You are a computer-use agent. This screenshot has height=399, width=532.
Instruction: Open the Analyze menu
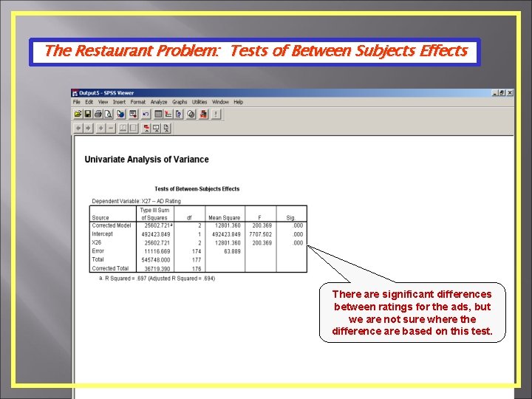[x=159, y=102]
